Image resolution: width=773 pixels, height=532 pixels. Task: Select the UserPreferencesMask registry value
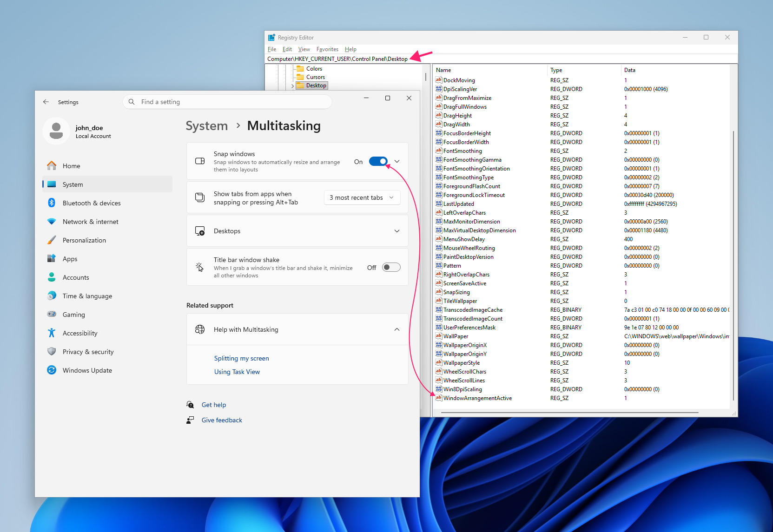coord(469,328)
